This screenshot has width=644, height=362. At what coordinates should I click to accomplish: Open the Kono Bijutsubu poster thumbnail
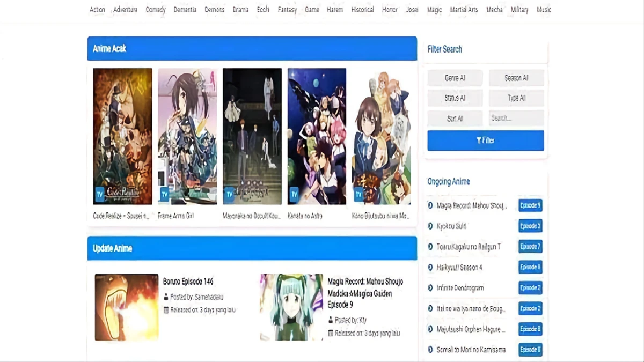(x=382, y=136)
